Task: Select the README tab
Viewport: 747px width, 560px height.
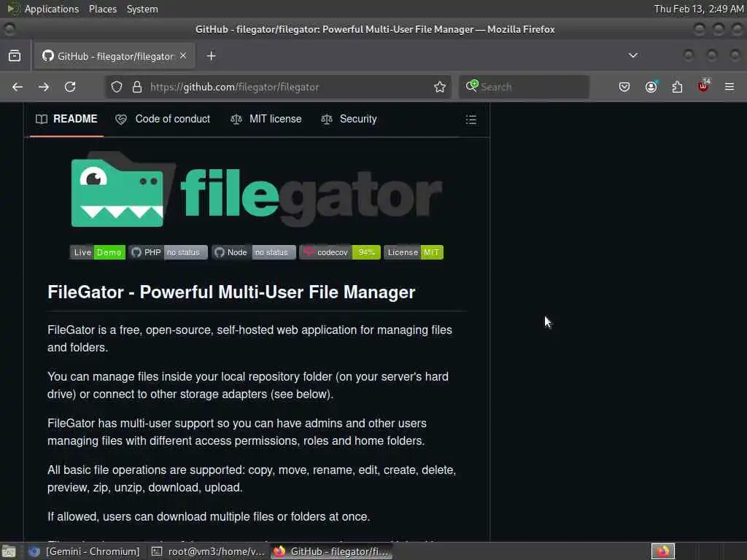Action: [x=66, y=119]
